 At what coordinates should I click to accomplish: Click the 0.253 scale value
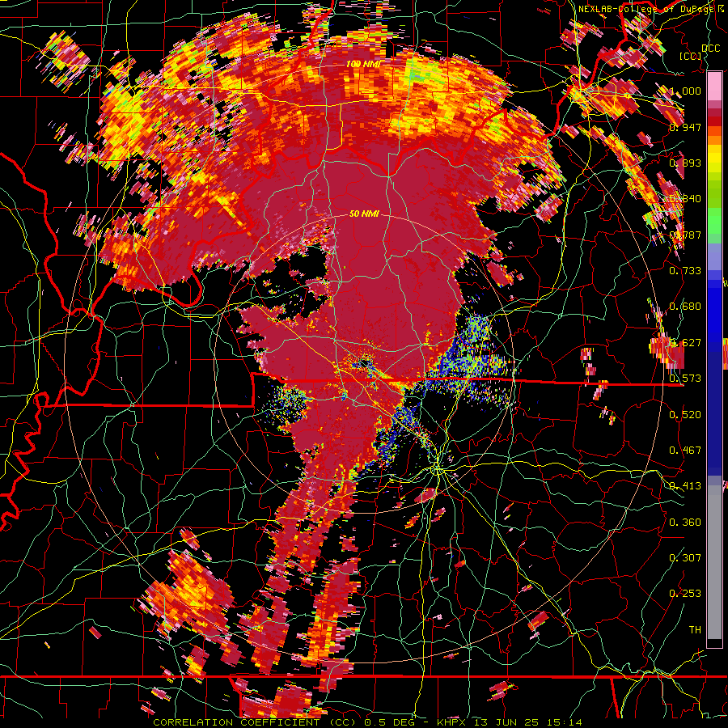(x=685, y=594)
